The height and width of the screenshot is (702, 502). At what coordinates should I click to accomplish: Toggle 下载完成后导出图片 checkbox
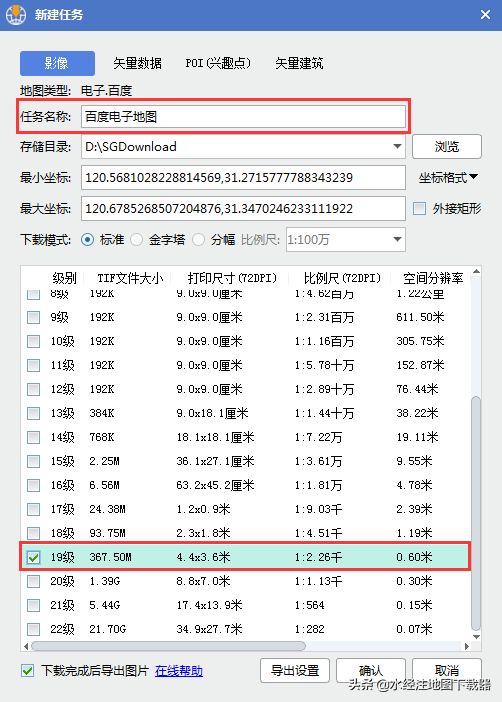pyautogui.click(x=28, y=670)
